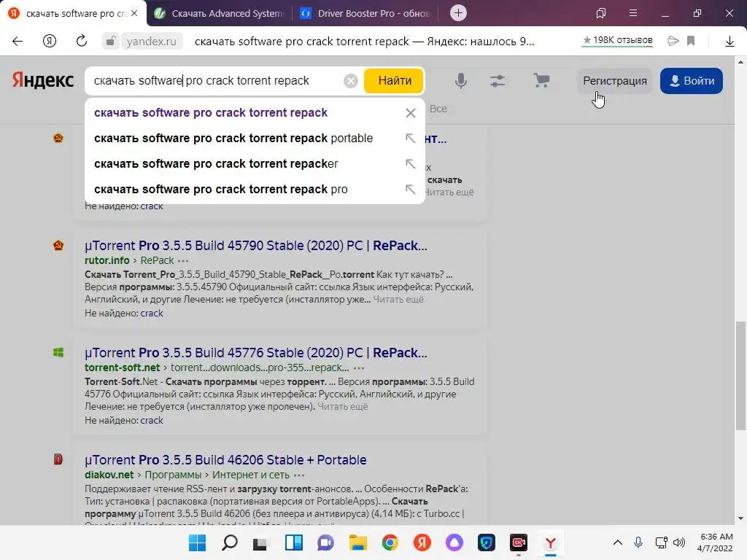Select suggestion ending with repack pro

pos(220,189)
